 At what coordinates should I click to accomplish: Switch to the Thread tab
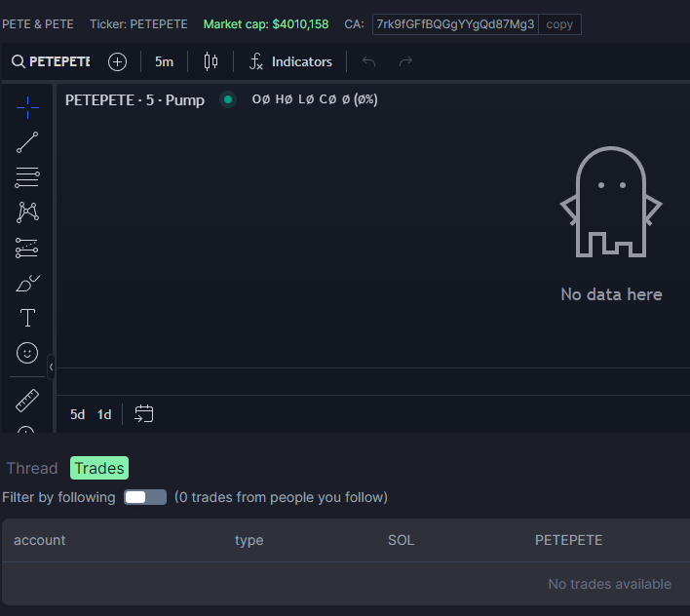[x=32, y=468]
